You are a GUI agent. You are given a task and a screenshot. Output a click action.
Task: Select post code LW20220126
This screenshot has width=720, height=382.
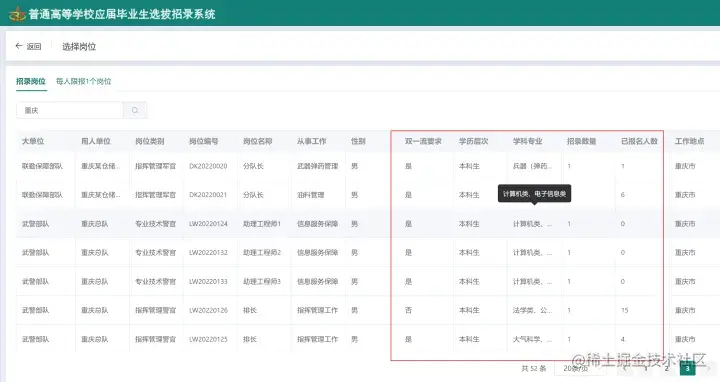point(208,310)
